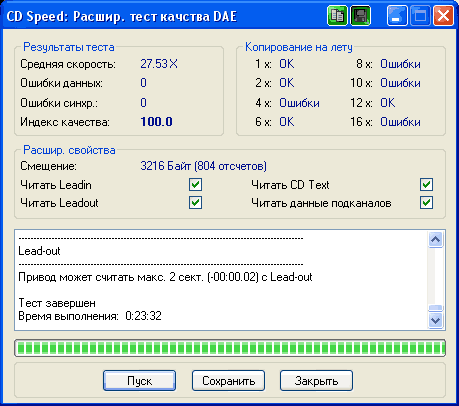Click the Результаты теста group title

point(69,47)
